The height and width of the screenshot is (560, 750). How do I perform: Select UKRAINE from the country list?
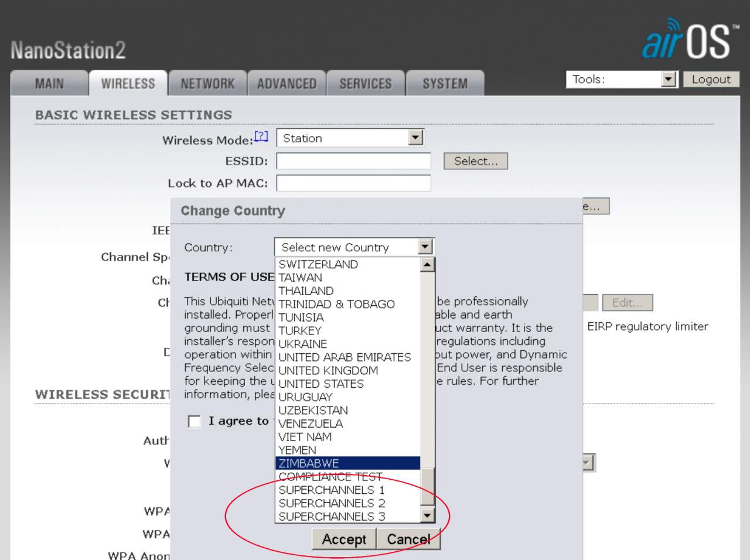pos(348,344)
